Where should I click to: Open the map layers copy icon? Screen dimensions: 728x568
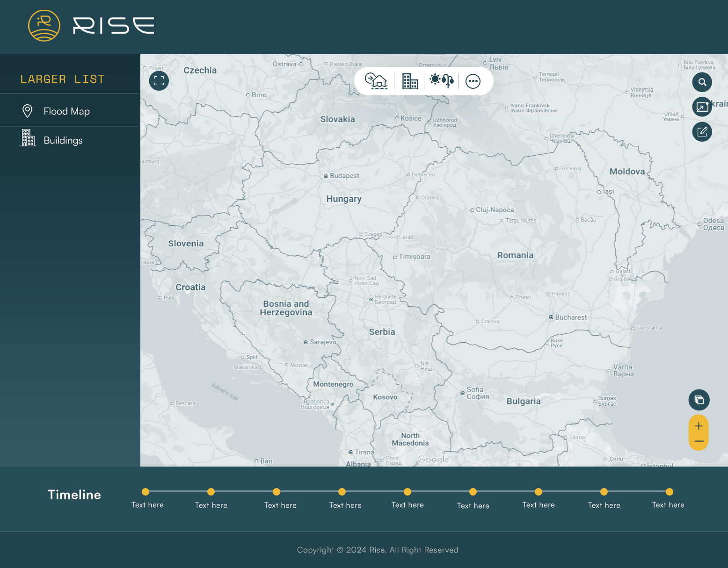coord(699,400)
